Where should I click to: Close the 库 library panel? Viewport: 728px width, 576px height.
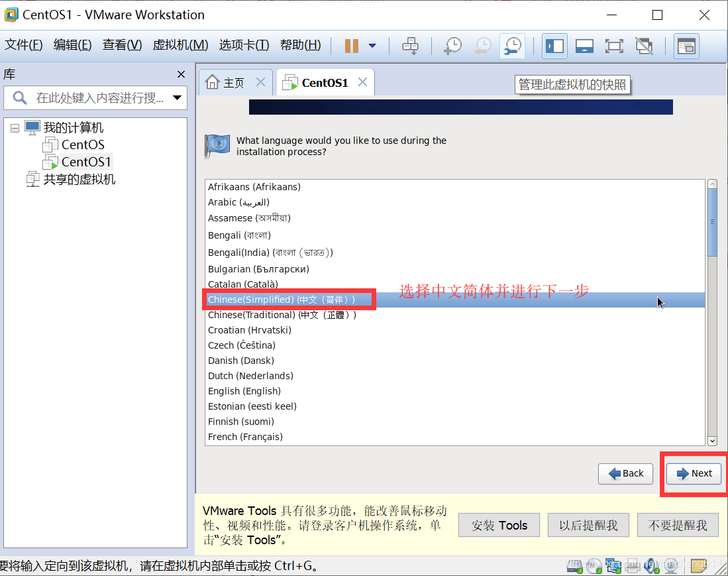click(181, 74)
